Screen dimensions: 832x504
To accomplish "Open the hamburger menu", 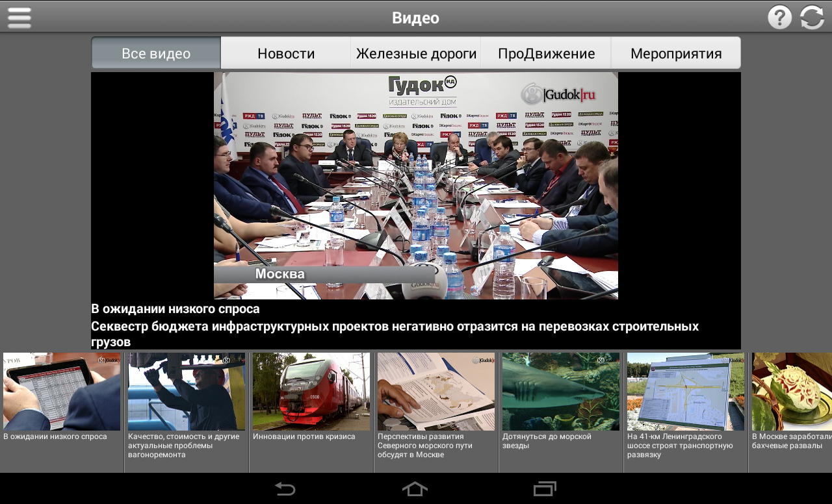I will click(x=19, y=18).
